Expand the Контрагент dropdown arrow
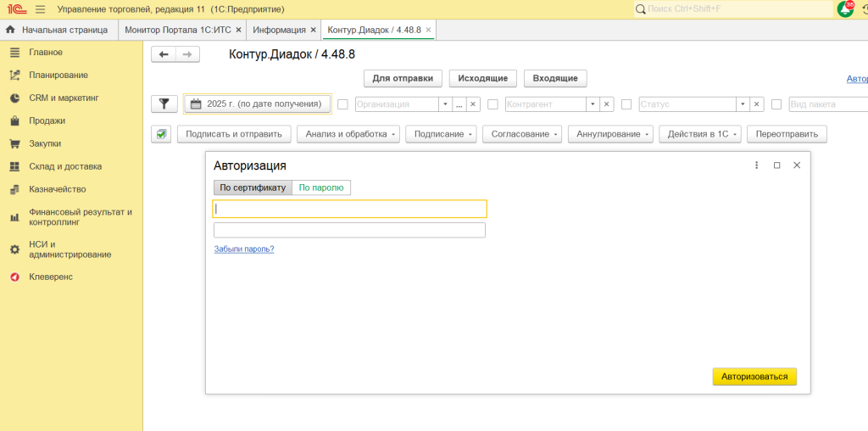868x431 pixels. coord(593,104)
